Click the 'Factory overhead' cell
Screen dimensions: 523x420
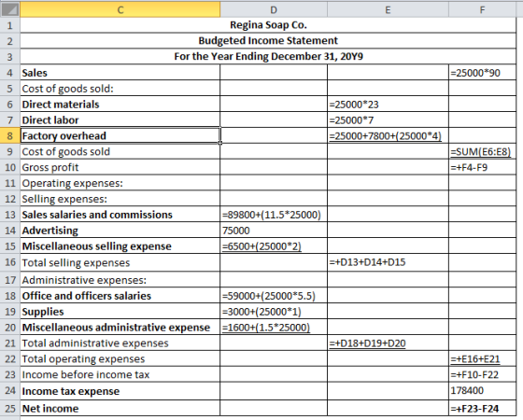[x=120, y=135]
